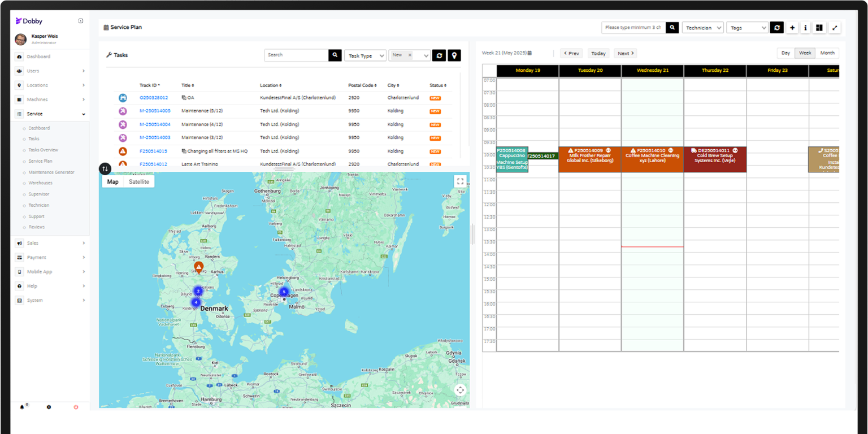Open the Technician dropdown

coord(702,28)
